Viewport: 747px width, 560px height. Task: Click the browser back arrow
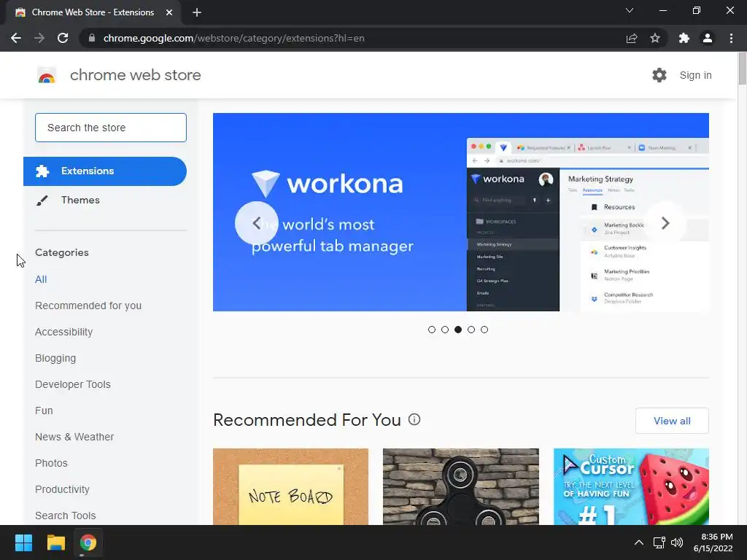click(x=16, y=38)
